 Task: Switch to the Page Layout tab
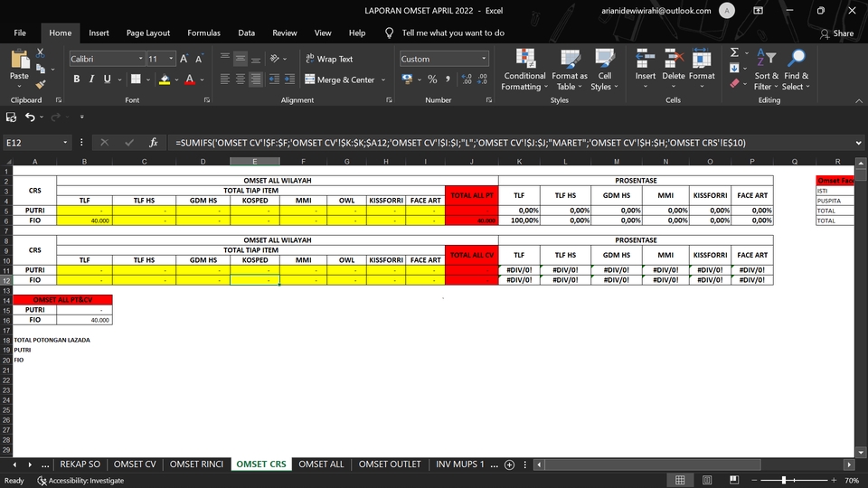coord(147,33)
